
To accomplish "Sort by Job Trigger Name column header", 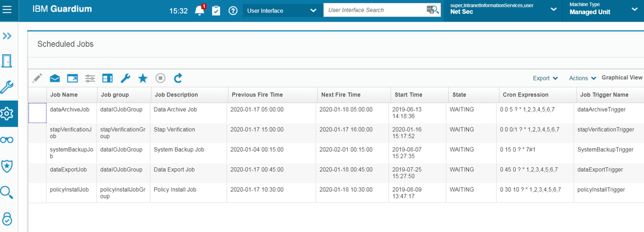I will point(610,94).
